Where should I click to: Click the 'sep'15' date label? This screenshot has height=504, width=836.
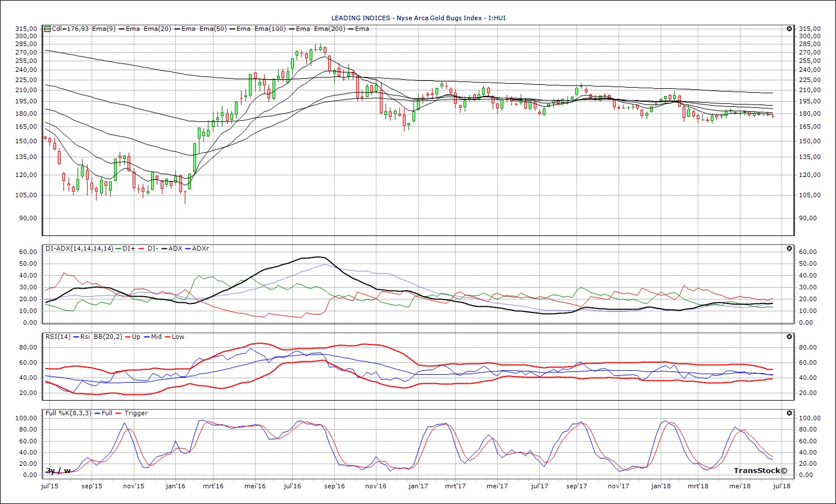[92, 486]
